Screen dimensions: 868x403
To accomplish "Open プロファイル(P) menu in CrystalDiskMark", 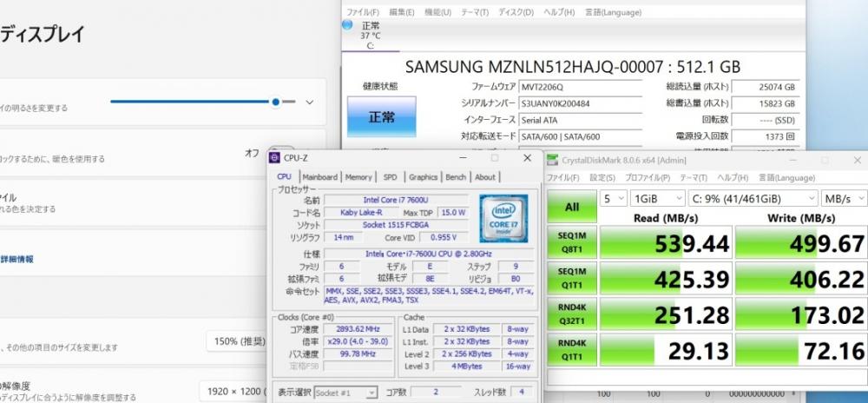I will [647, 178].
